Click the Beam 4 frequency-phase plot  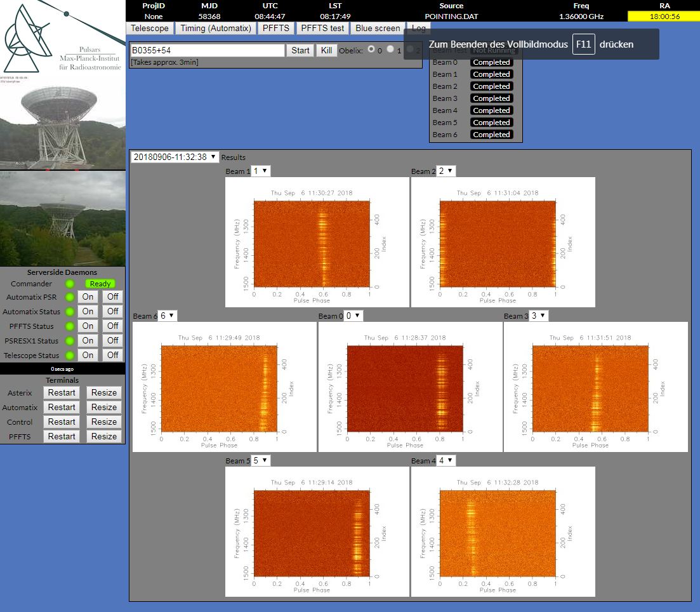(x=503, y=531)
